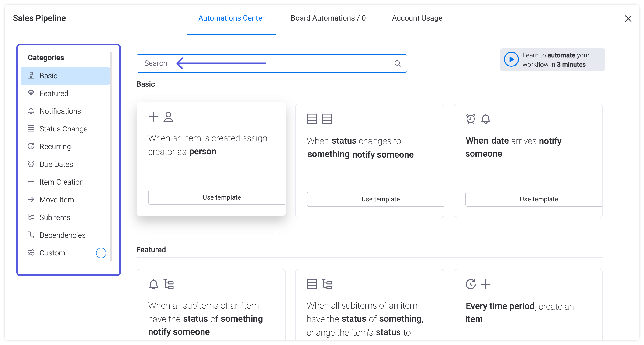Image resolution: width=644 pixels, height=345 pixels.
Task: Click the Move Item arrow icon
Action: coord(31,199)
